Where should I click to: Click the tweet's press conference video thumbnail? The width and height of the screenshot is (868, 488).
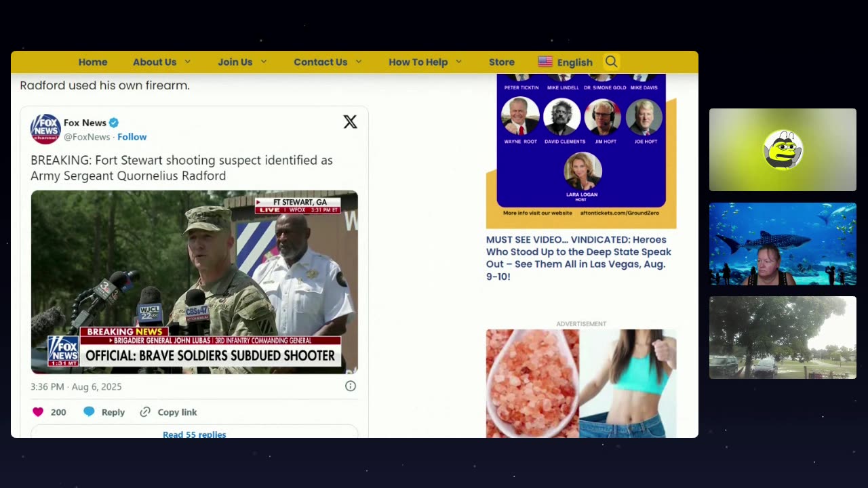coord(195,282)
